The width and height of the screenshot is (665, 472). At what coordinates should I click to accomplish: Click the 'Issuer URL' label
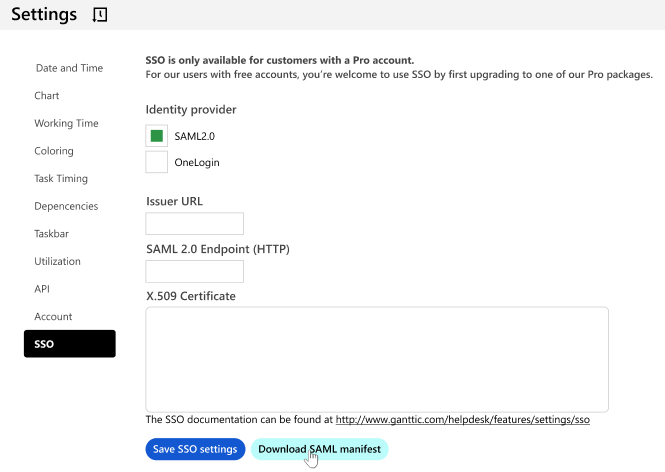[x=174, y=201]
